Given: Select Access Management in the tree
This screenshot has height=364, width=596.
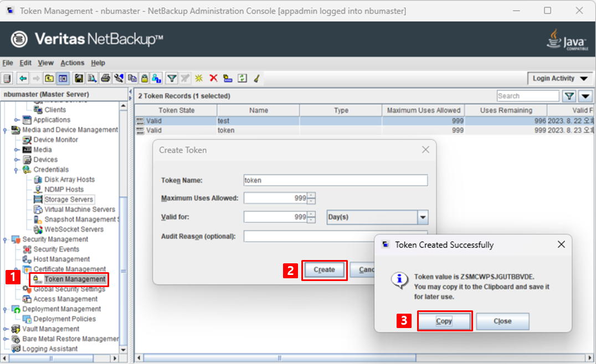Looking at the screenshot, I should [x=65, y=299].
